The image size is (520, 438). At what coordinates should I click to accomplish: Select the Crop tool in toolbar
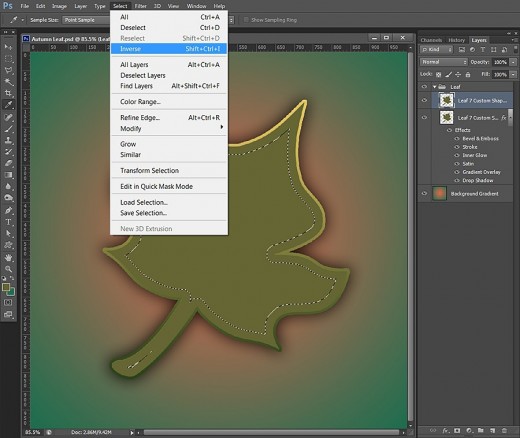point(8,93)
